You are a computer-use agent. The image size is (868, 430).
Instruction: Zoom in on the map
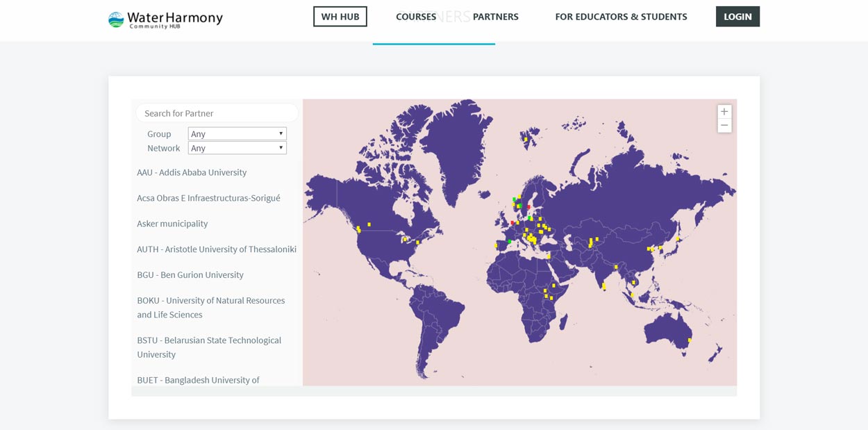coord(724,112)
